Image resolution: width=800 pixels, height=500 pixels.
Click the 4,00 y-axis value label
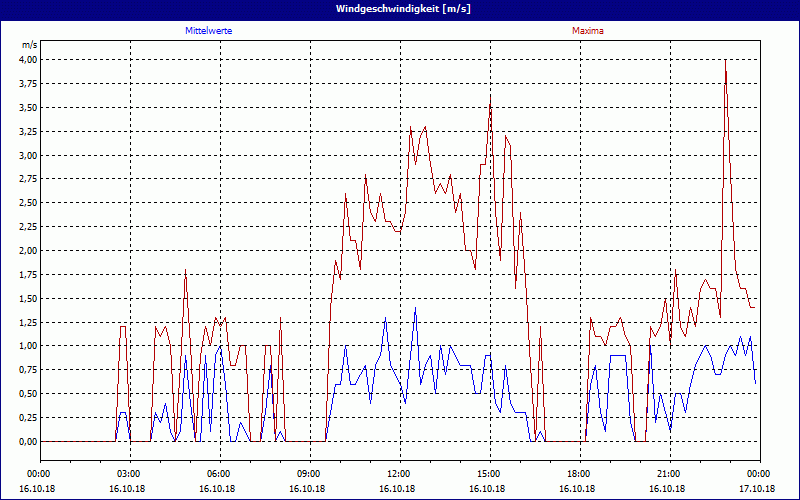point(27,60)
